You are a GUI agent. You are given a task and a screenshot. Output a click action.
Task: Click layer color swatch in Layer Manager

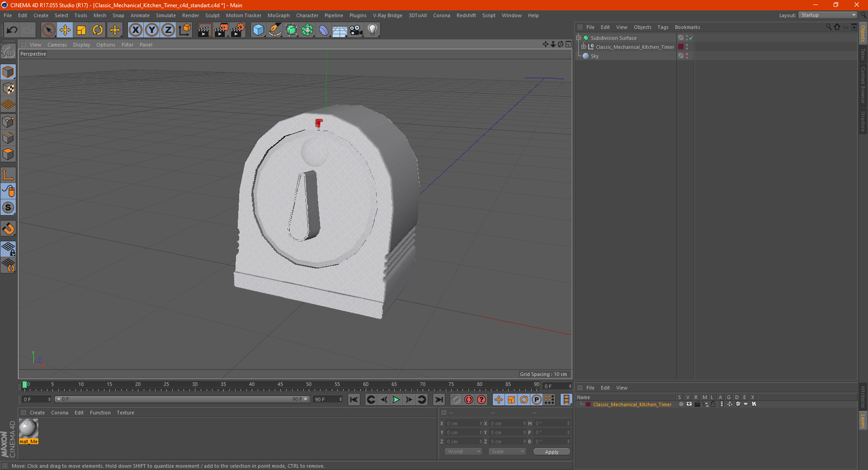(588, 404)
